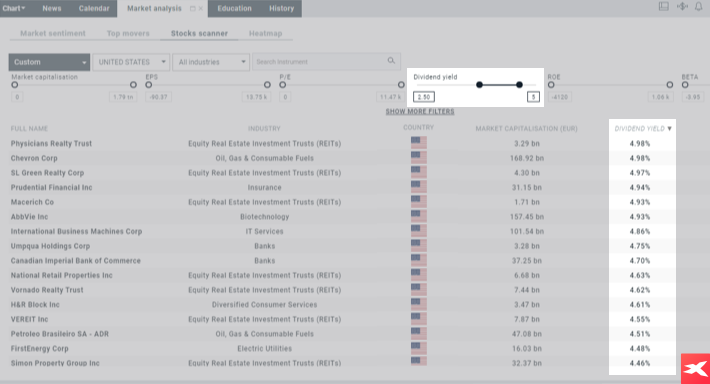Switch to Heatmap subtab
This screenshot has height=384, width=710.
265,34
